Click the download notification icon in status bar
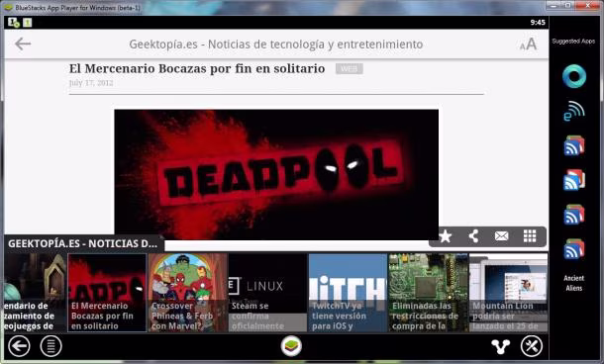 coord(14,23)
